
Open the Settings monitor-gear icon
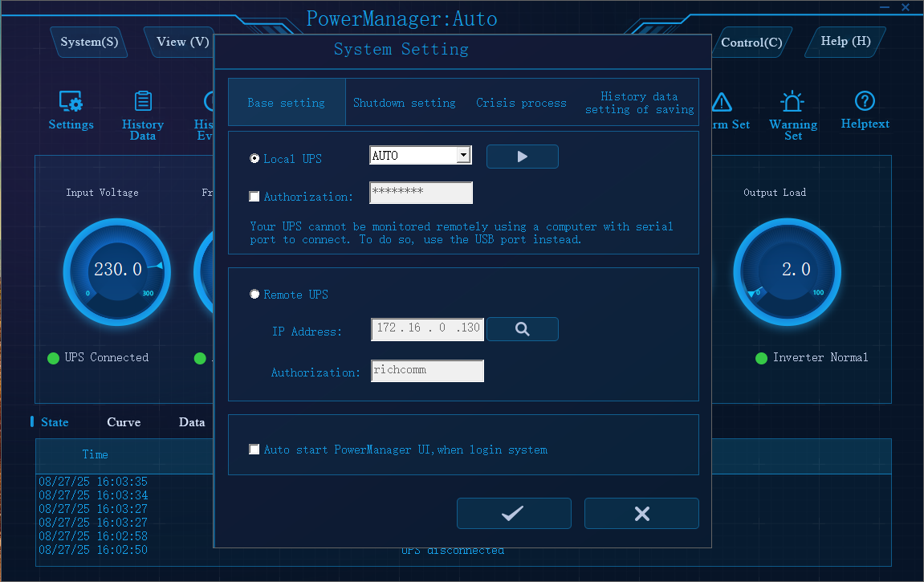coord(71,102)
